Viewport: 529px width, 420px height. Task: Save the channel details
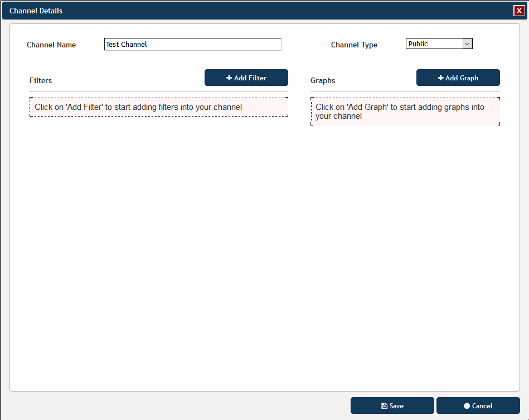[392, 405]
